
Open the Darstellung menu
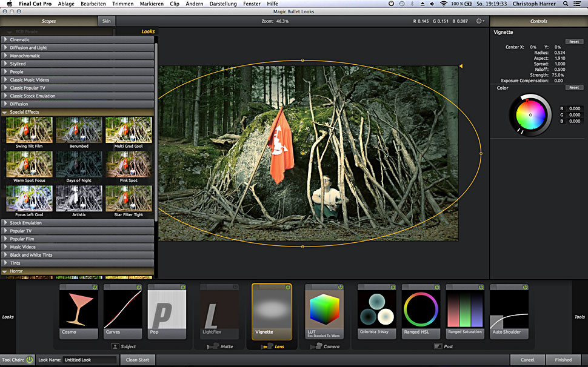pyautogui.click(x=223, y=4)
